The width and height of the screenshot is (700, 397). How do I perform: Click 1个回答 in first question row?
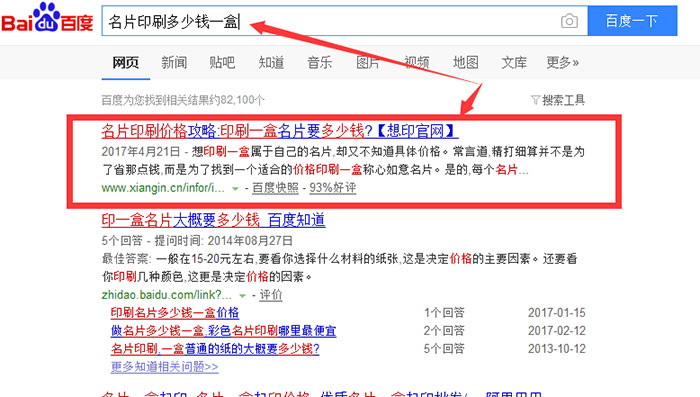tap(444, 313)
